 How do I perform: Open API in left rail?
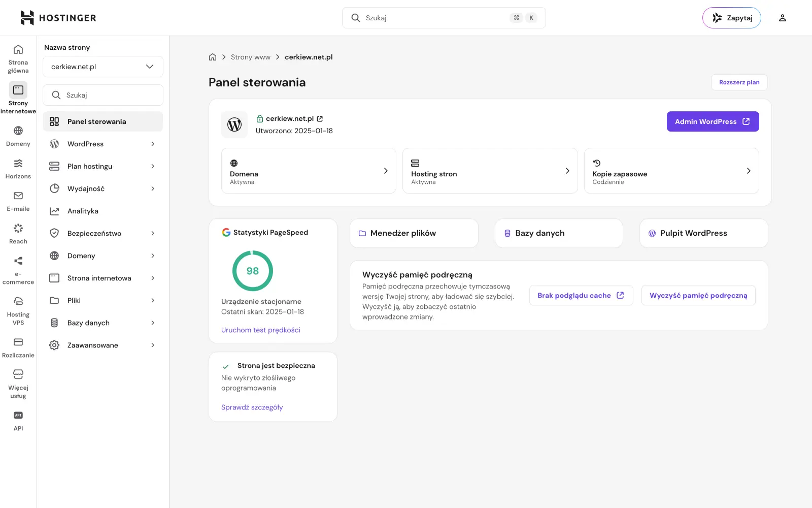[18, 421]
